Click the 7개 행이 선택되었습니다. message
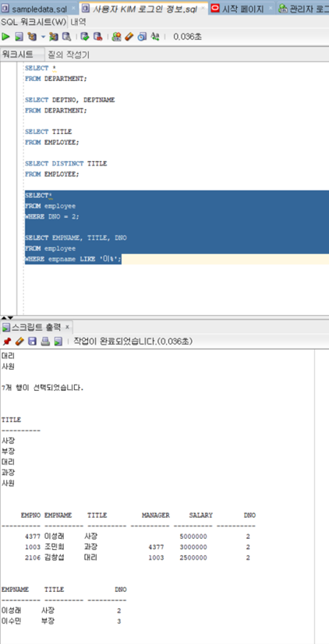Viewport: 329px width, 644px height. 42,388
